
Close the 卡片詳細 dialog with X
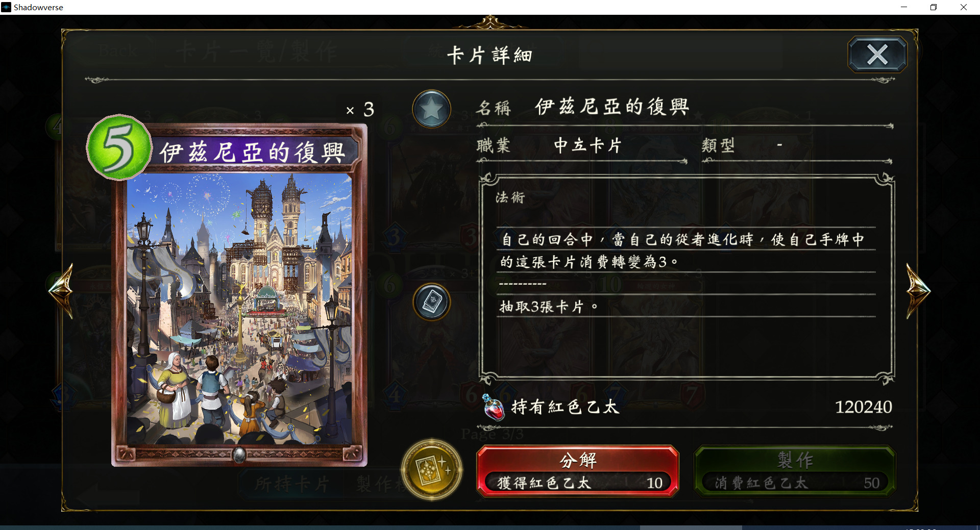(x=877, y=55)
